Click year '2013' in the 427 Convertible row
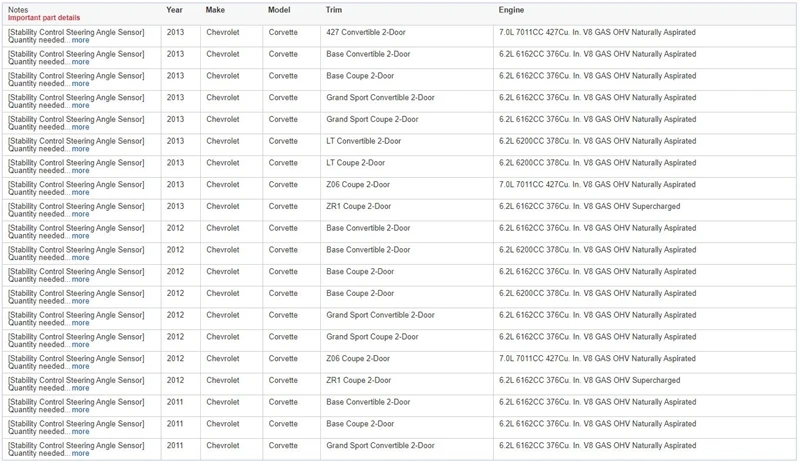The height and width of the screenshot is (462, 800). point(175,33)
